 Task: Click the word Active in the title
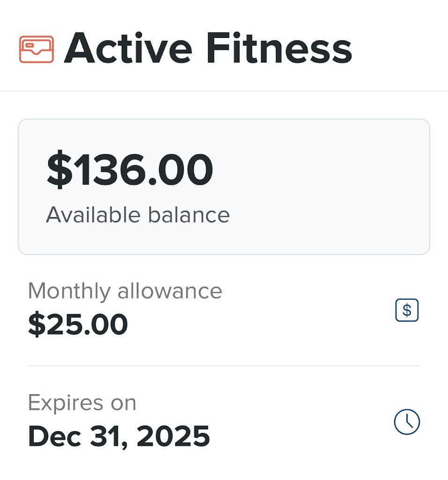coord(128,49)
